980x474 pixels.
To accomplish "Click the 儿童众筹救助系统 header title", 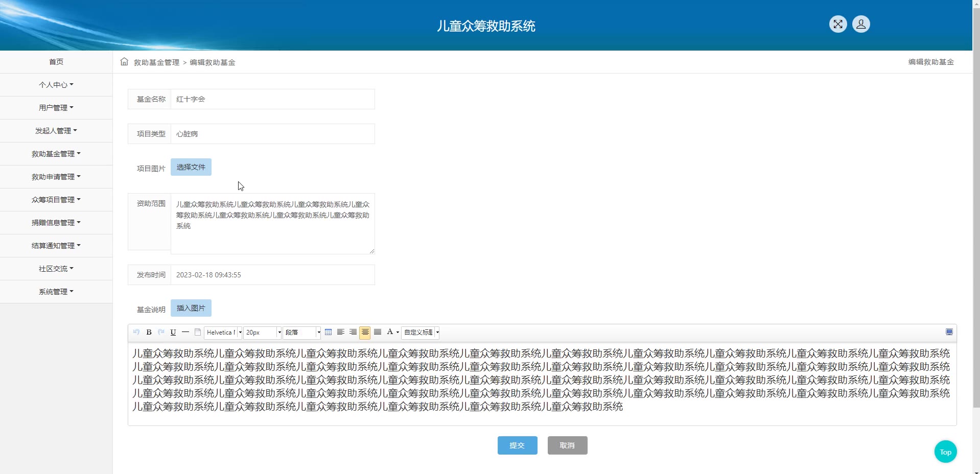I will click(x=486, y=26).
